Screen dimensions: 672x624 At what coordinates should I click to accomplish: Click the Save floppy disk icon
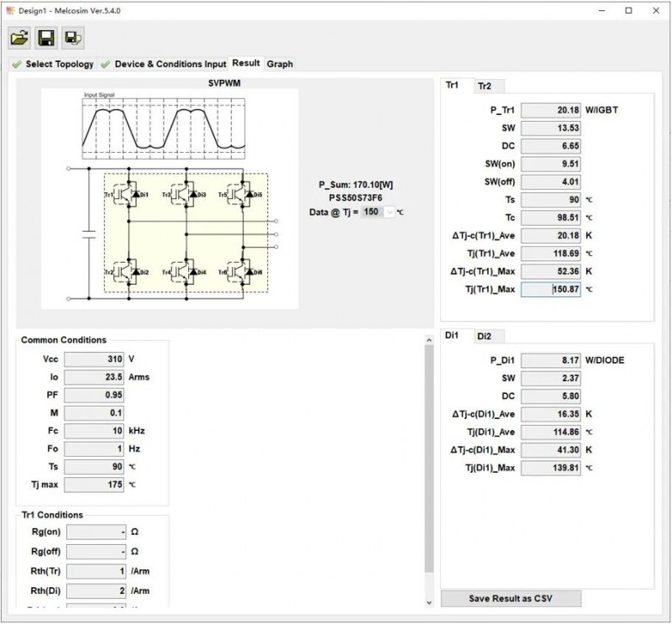[x=46, y=37]
